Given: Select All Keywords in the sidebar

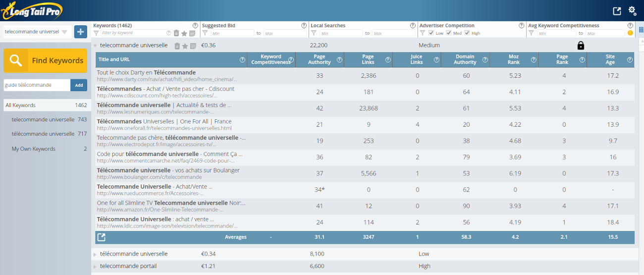Looking at the screenshot, I should point(20,105).
